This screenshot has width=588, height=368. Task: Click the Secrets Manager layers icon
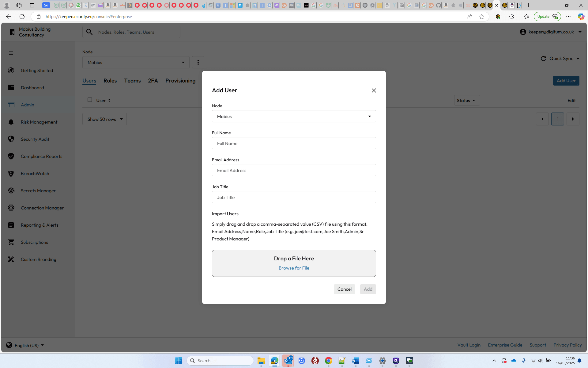(11, 191)
